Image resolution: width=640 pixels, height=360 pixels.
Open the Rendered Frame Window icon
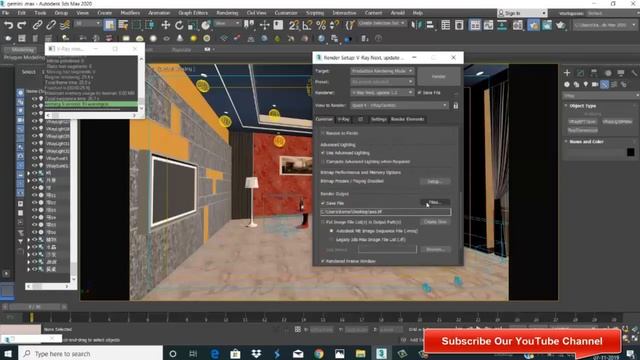547,25
